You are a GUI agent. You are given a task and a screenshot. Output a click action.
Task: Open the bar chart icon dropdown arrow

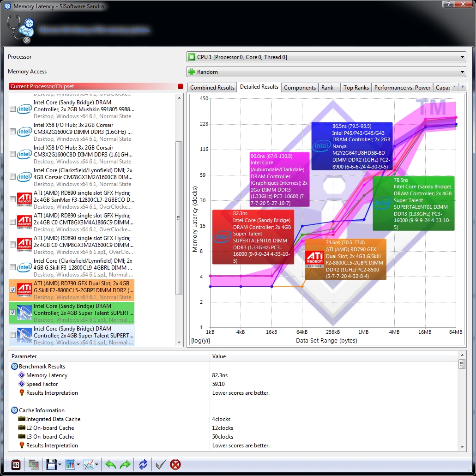click(78, 465)
